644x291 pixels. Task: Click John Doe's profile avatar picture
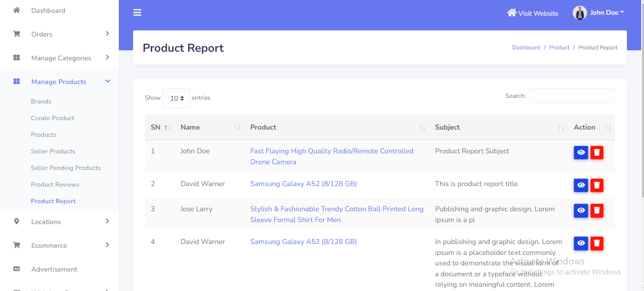pyautogui.click(x=579, y=13)
